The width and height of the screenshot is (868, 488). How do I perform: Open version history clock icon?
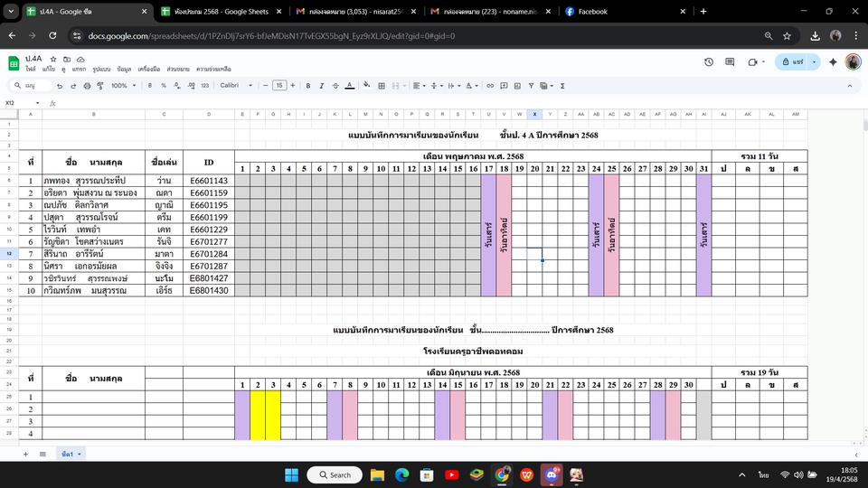pos(709,62)
